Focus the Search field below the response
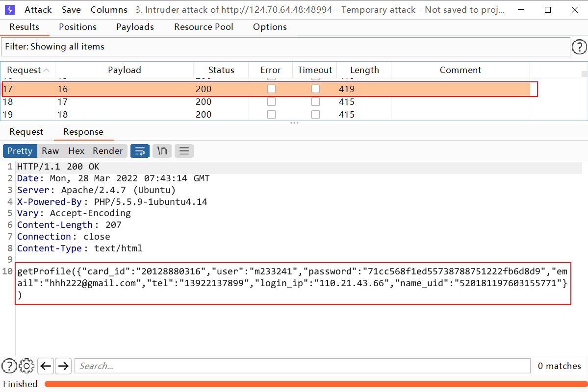 (303, 366)
